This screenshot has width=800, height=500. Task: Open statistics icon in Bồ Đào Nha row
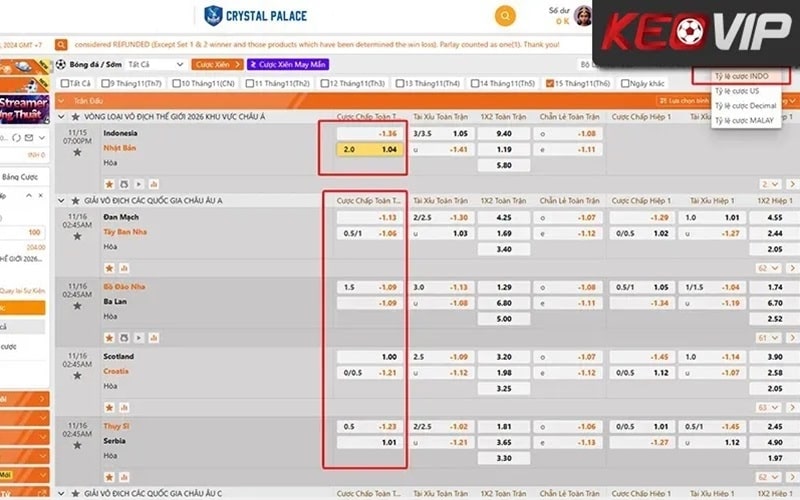click(154, 338)
